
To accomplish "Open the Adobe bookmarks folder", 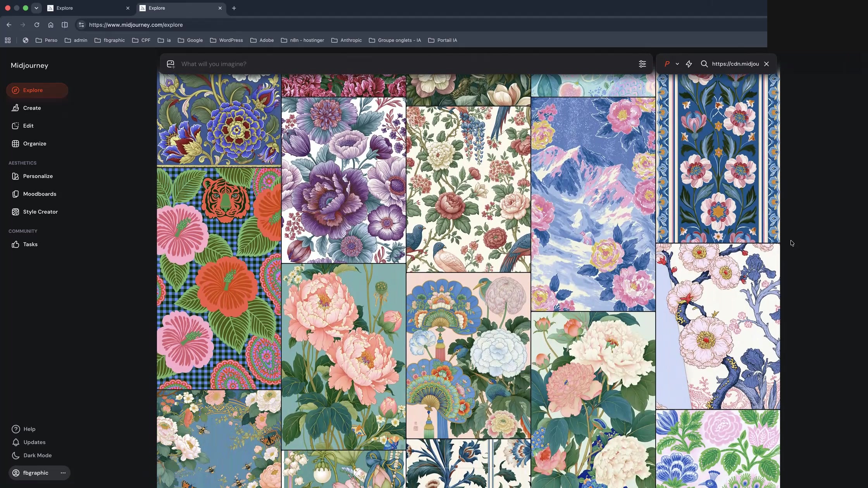I will [262, 40].
